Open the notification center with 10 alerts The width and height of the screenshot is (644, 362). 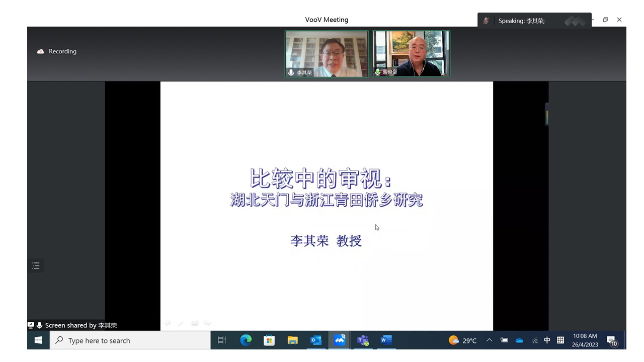pyautogui.click(x=612, y=341)
